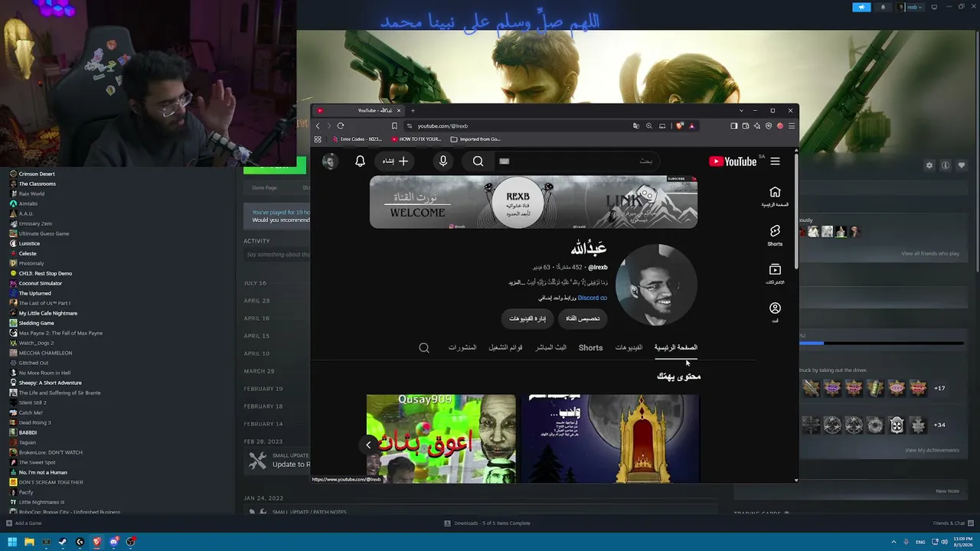
Task: Switch to the channel Videos tab
Action: (x=629, y=347)
